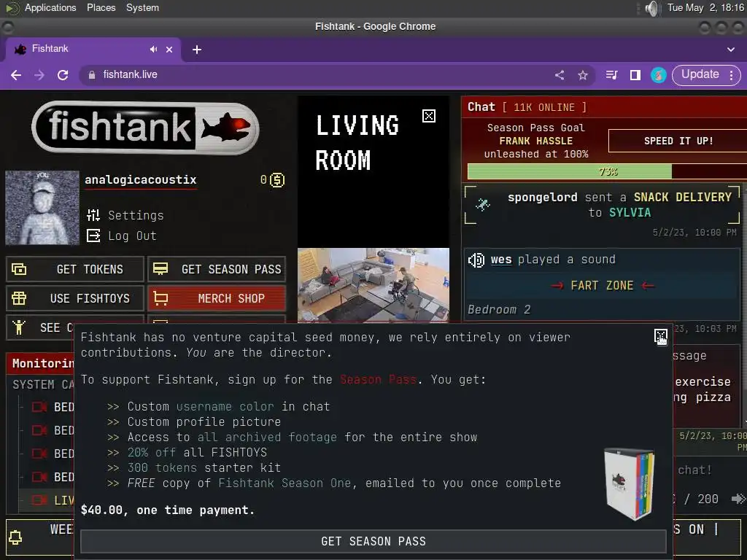
Task: Click GET SEASON PASS button in popup
Action: [373, 542]
